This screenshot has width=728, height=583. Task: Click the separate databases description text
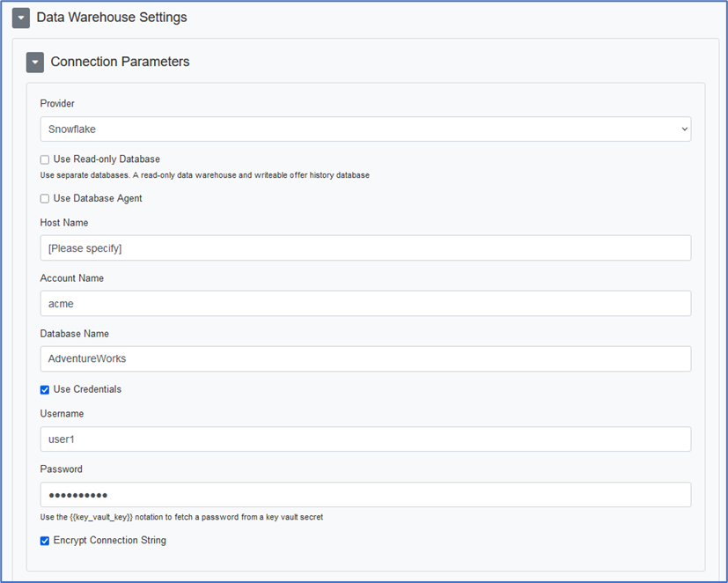204,175
